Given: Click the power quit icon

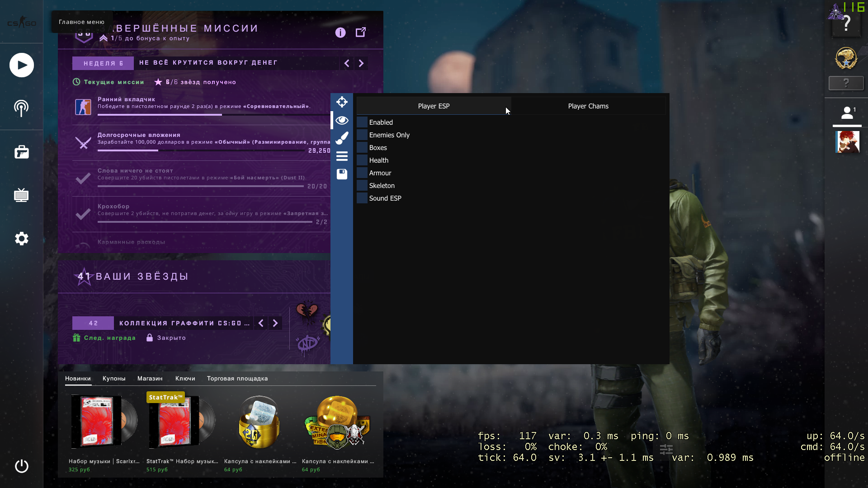Looking at the screenshot, I should 21,466.
